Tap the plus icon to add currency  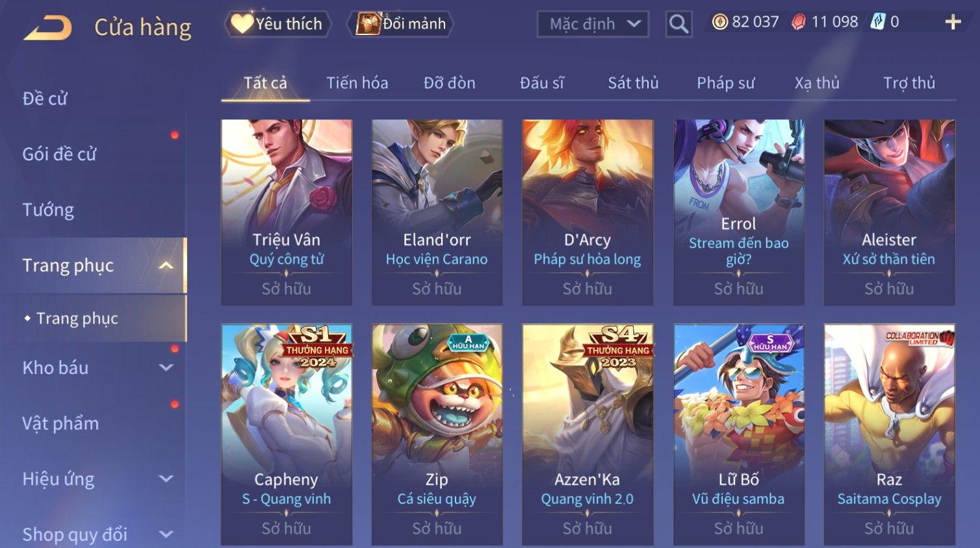953,22
